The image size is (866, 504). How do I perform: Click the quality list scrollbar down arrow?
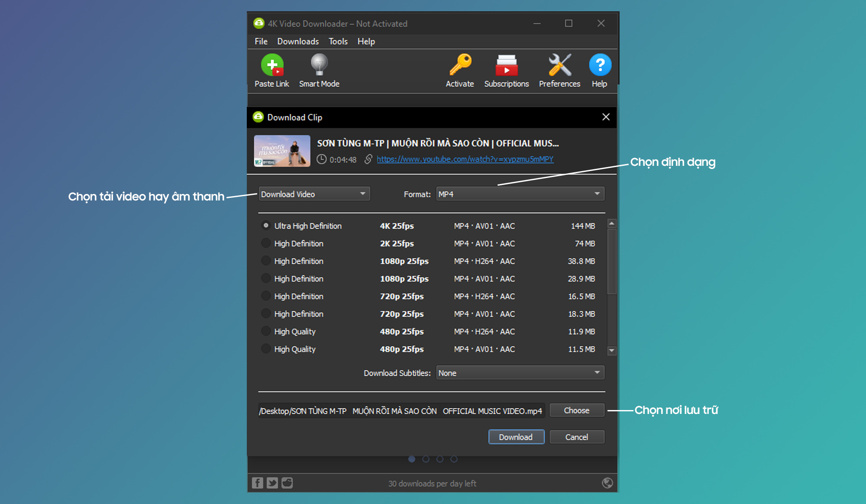[x=611, y=350]
